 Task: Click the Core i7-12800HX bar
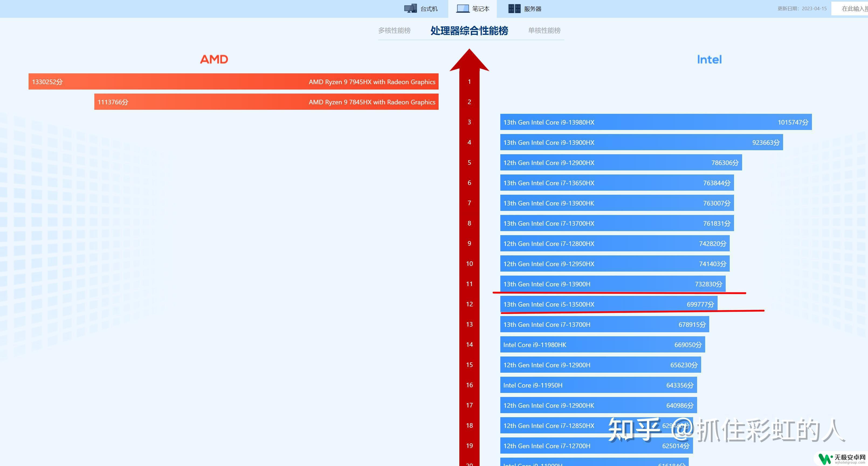pyautogui.click(x=615, y=244)
